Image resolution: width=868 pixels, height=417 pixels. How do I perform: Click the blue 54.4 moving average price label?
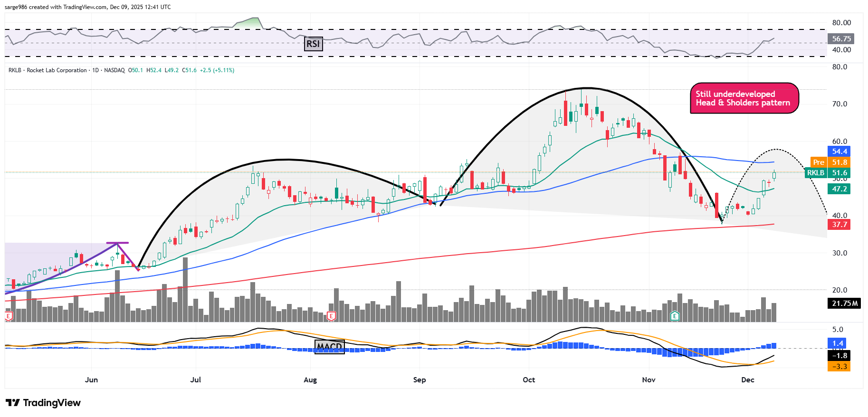(x=839, y=152)
